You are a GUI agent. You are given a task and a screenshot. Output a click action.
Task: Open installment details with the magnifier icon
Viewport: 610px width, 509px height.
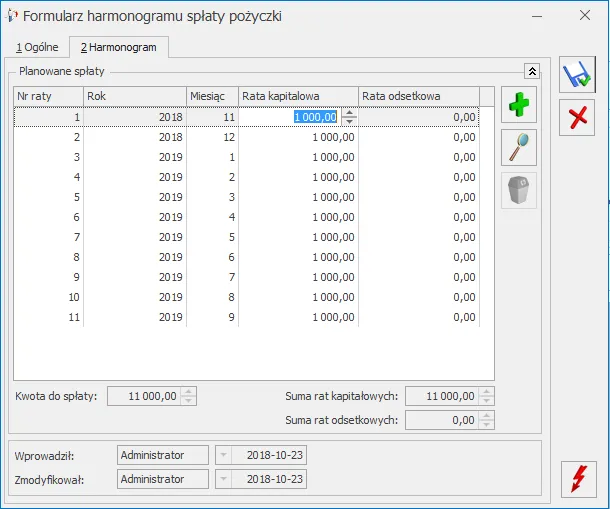point(519,147)
